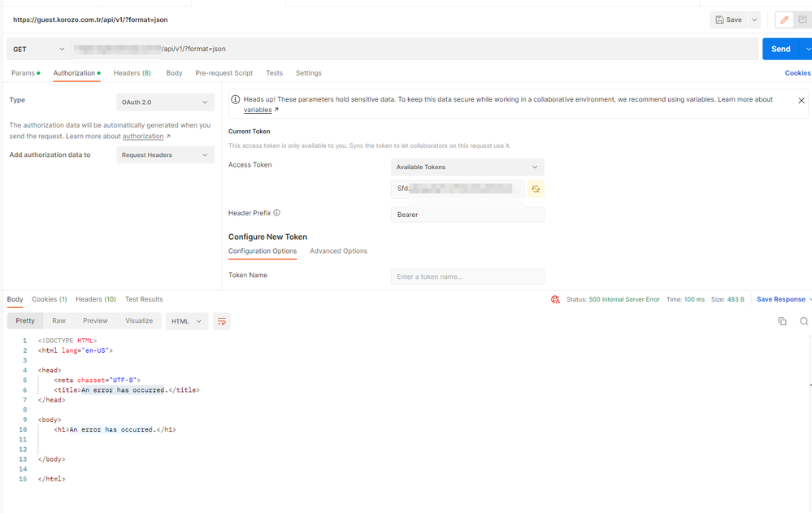The height and width of the screenshot is (513, 812).
Task: Switch the response view to Raw
Action: pos(59,321)
